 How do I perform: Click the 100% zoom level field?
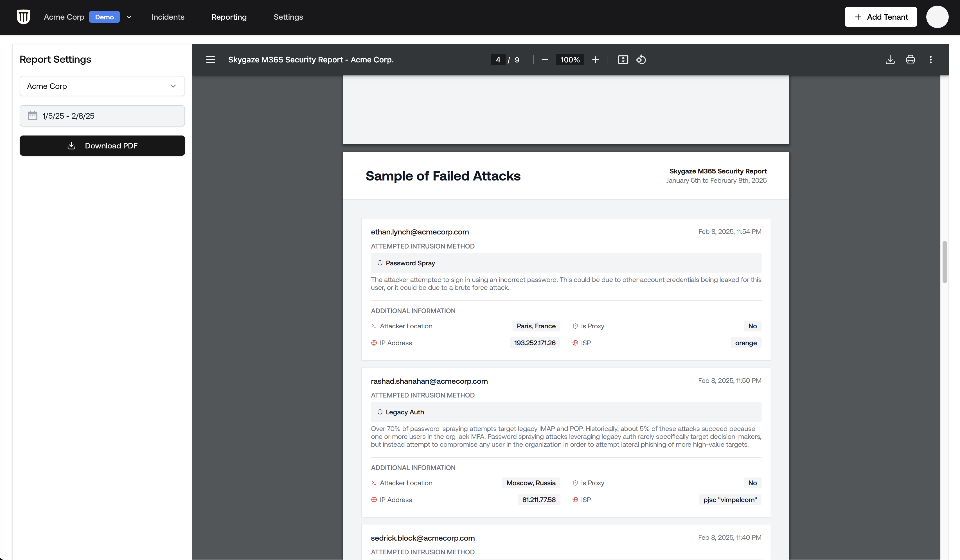point(570,60)
